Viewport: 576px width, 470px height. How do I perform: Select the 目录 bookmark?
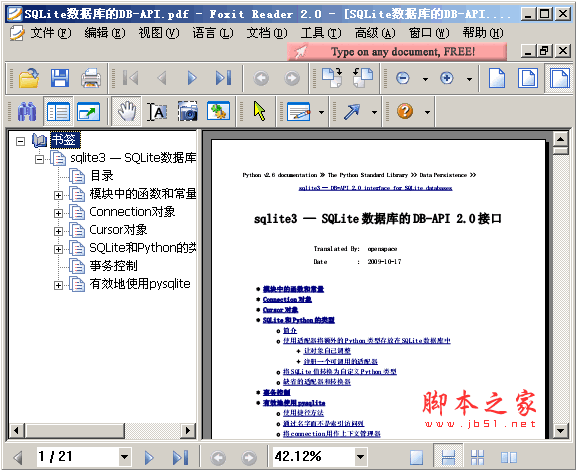(x=102, y=176)
